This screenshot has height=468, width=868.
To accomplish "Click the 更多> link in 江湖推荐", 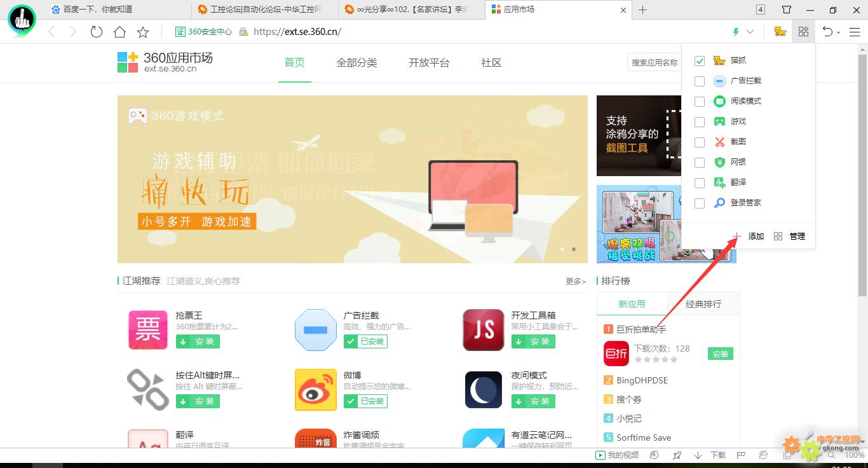I will tap(576, 281).
